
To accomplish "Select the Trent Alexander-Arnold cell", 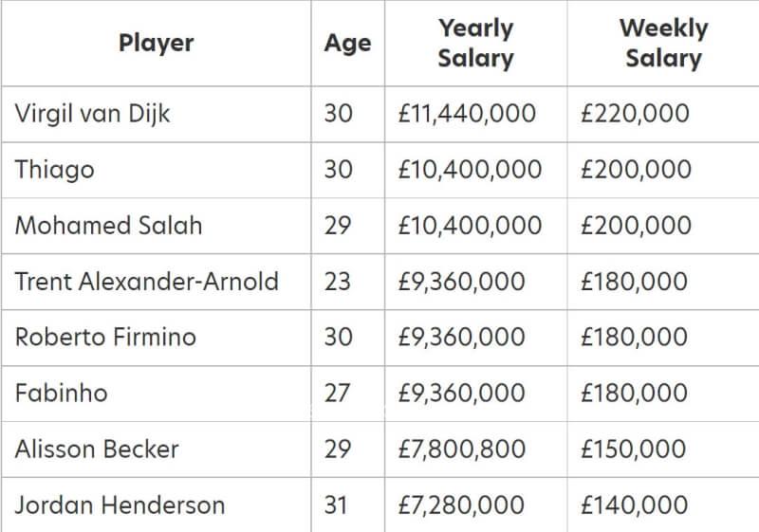I will tap(147, 282).
